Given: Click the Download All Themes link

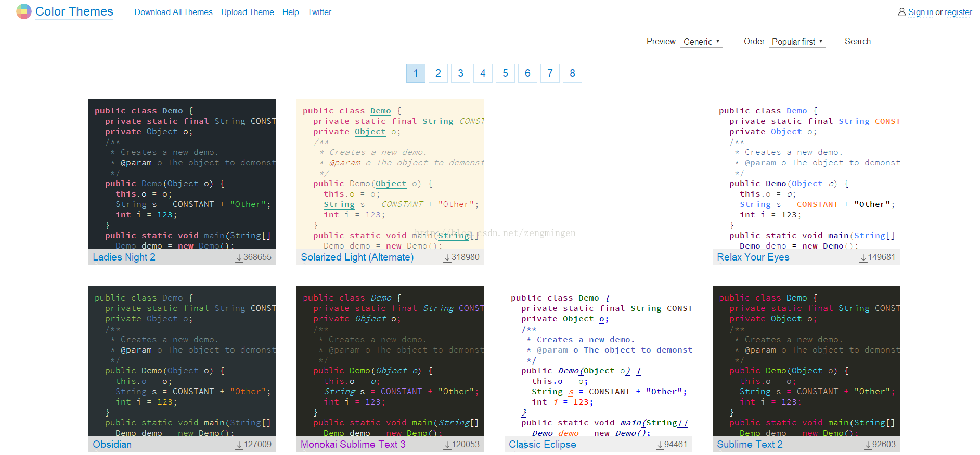Looking at the screenshot, I should pyautogui.click(x=173, y=12).
